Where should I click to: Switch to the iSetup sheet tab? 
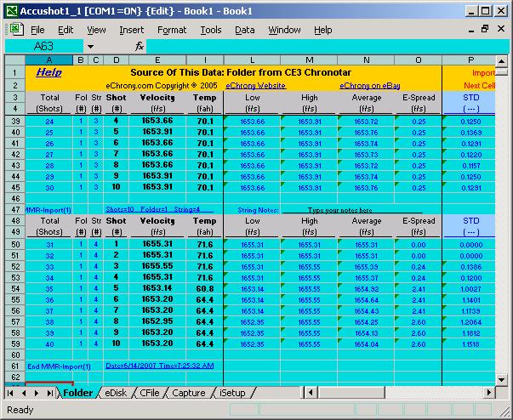(x=232, y=393)
